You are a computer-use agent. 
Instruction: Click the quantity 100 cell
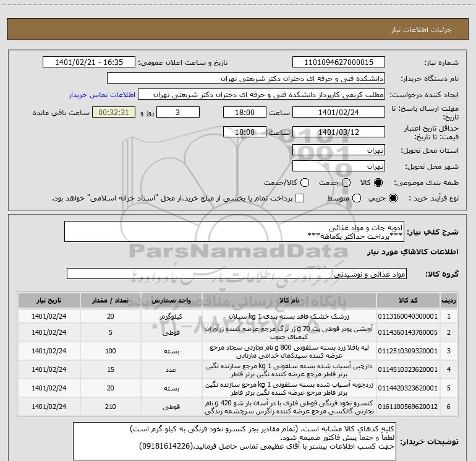[x=111, y=351]
